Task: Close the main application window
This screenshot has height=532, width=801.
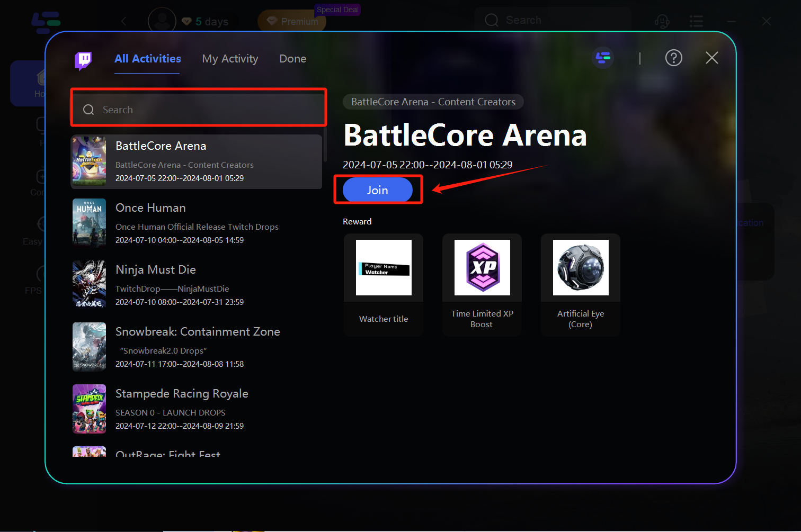Action: 767,21
